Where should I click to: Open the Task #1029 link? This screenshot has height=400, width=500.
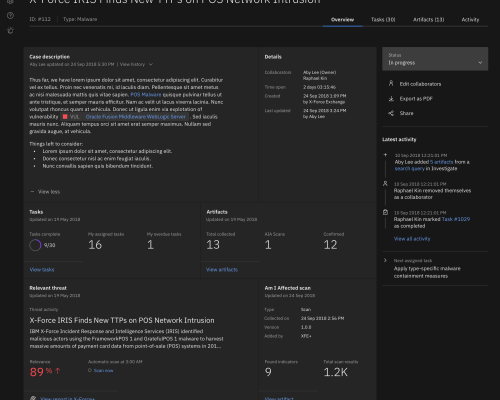(456, 219)
